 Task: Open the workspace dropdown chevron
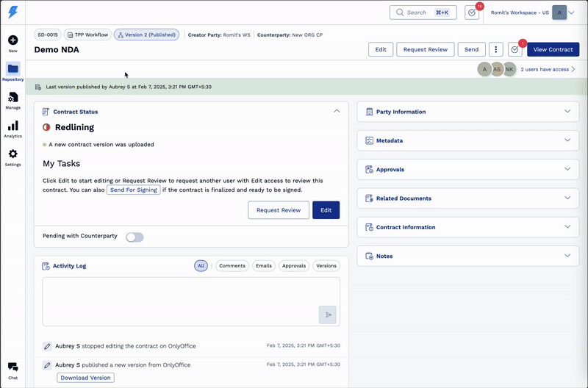(x=571, y=12)
